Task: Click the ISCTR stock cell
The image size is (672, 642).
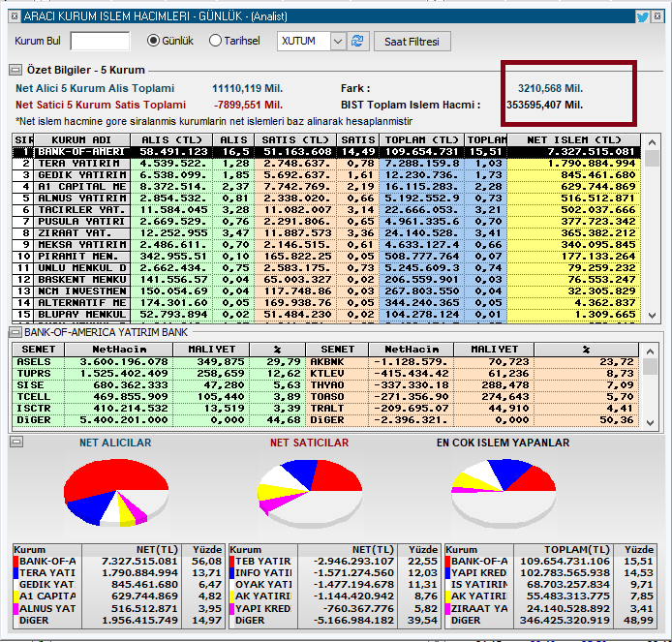Action: (x=38, y=408)
